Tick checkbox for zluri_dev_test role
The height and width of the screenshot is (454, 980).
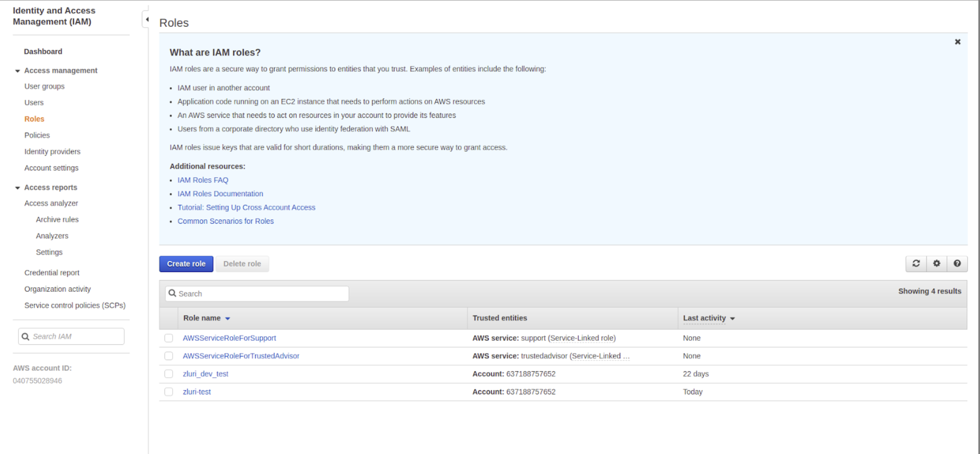pyautogui.click(x=169, y=374)
